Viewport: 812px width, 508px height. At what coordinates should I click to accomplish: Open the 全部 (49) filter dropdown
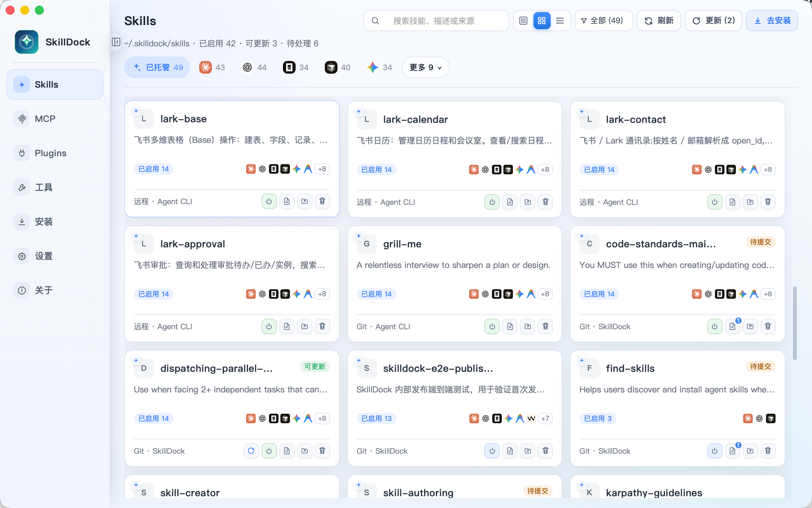[x=604, y=21]
